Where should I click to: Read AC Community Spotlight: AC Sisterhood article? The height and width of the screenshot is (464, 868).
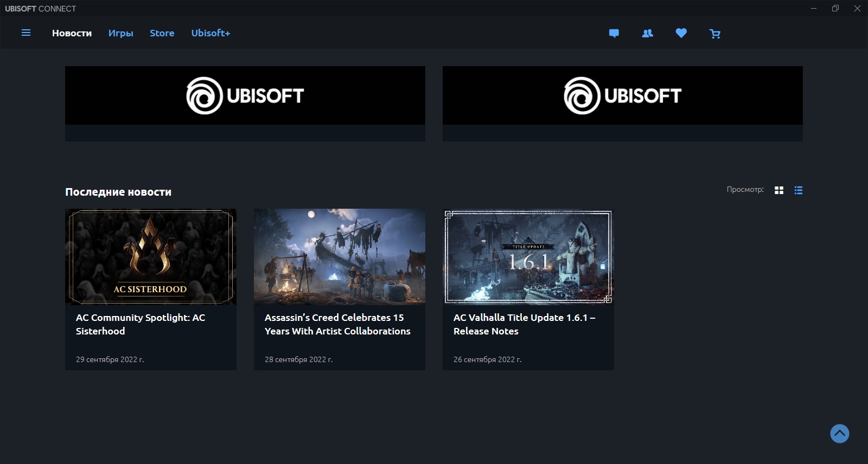tap(141, 324)
